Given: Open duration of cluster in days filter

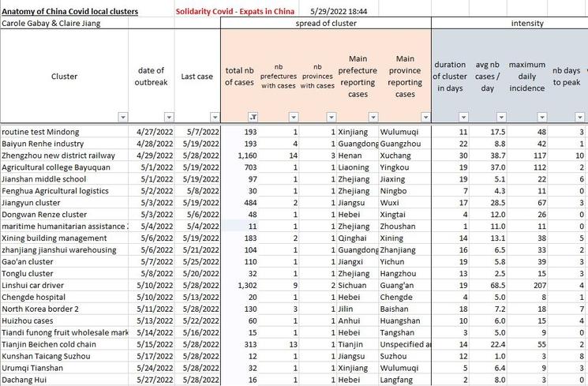Looking at the screenshot, I should point(463,117).
